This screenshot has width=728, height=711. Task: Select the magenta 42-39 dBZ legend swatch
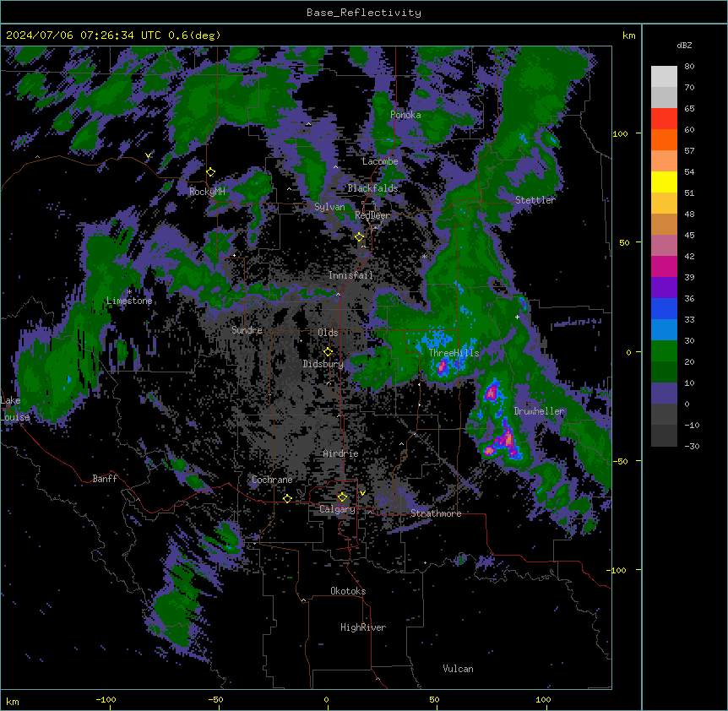664,266
